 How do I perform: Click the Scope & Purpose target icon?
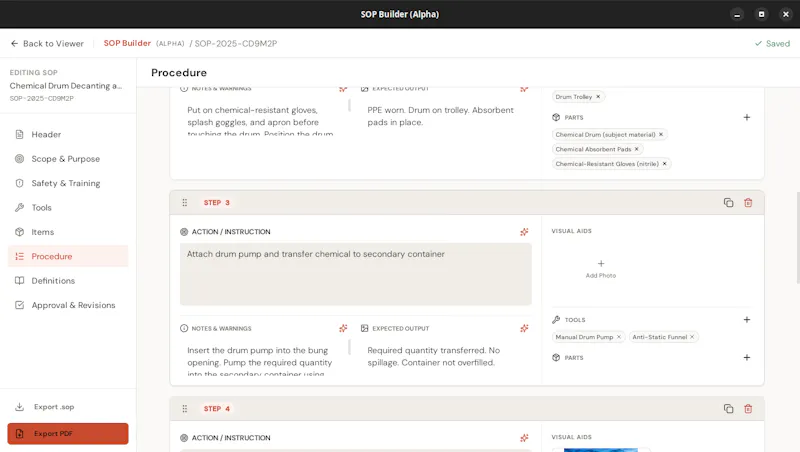[x=19, y=159]
